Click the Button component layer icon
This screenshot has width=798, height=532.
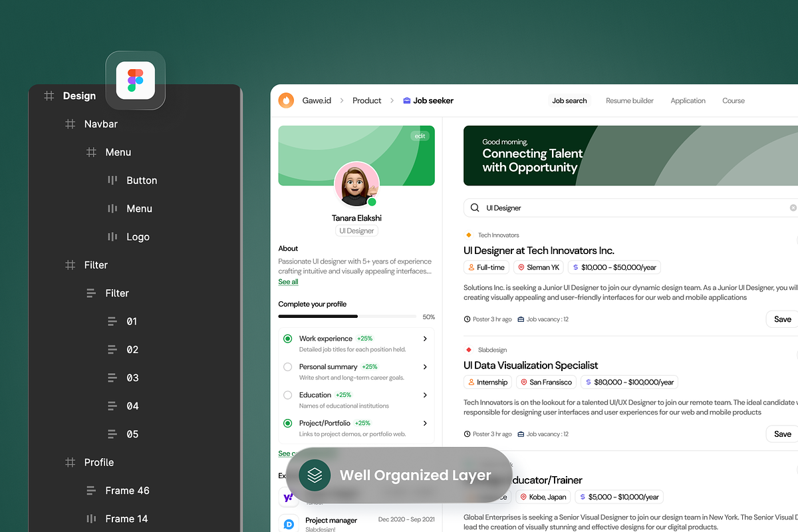(112, 180)
